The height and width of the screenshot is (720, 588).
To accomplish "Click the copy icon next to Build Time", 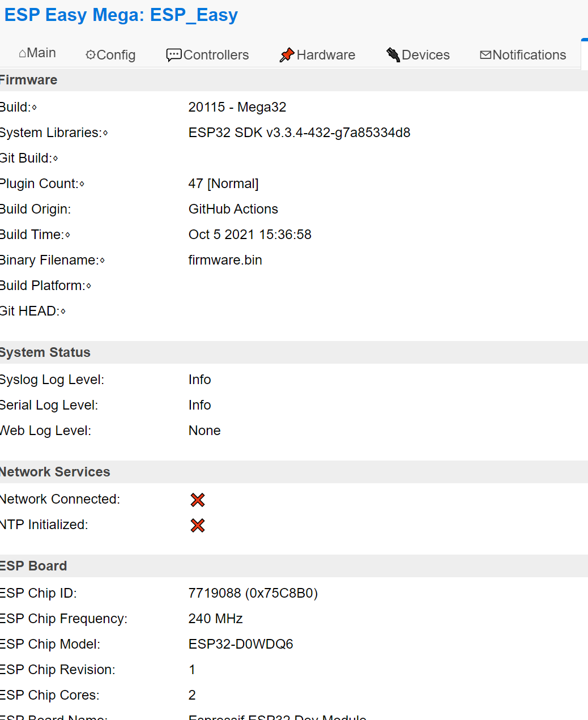I will 67,235.
